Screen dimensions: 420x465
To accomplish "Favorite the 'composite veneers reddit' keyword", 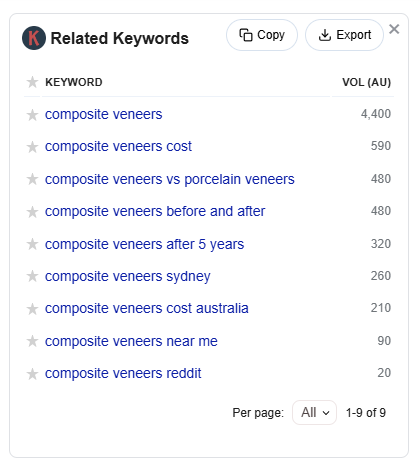I will coord(32,374).
